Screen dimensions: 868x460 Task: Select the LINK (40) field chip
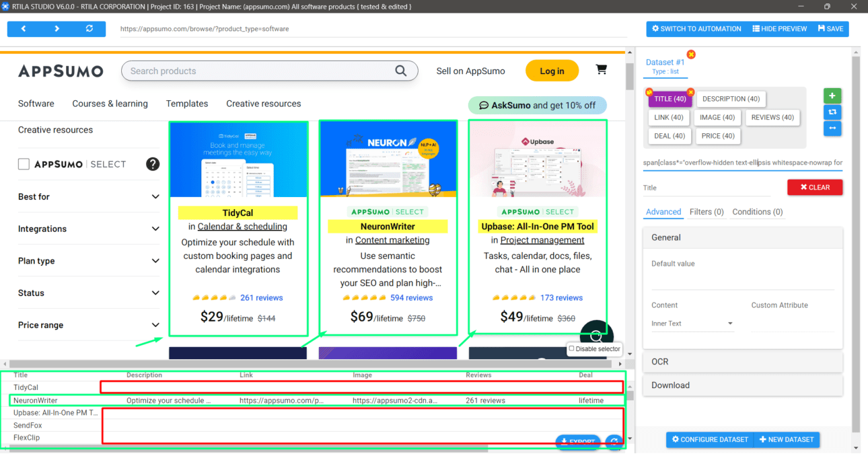[x=668, y=117]
